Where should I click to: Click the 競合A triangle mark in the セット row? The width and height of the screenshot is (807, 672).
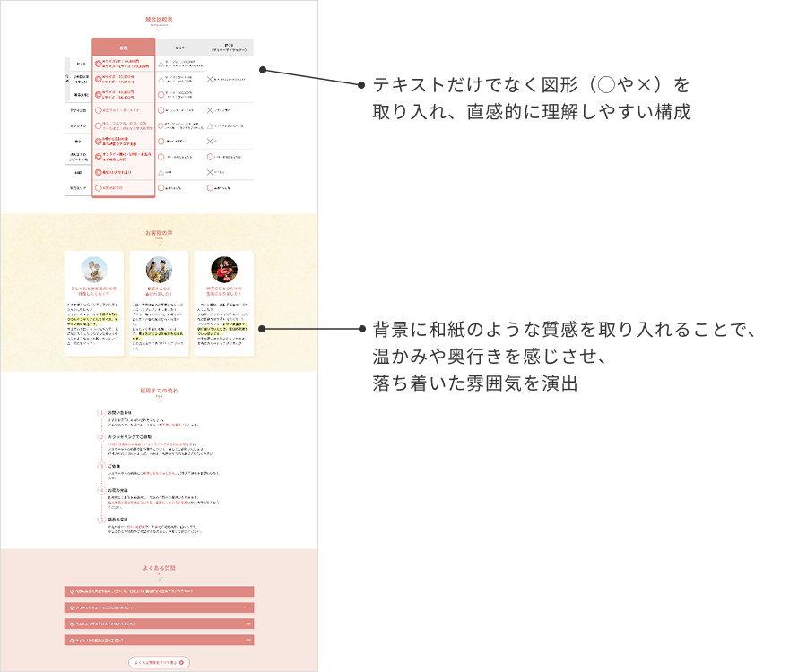click(x=161, y=64)
